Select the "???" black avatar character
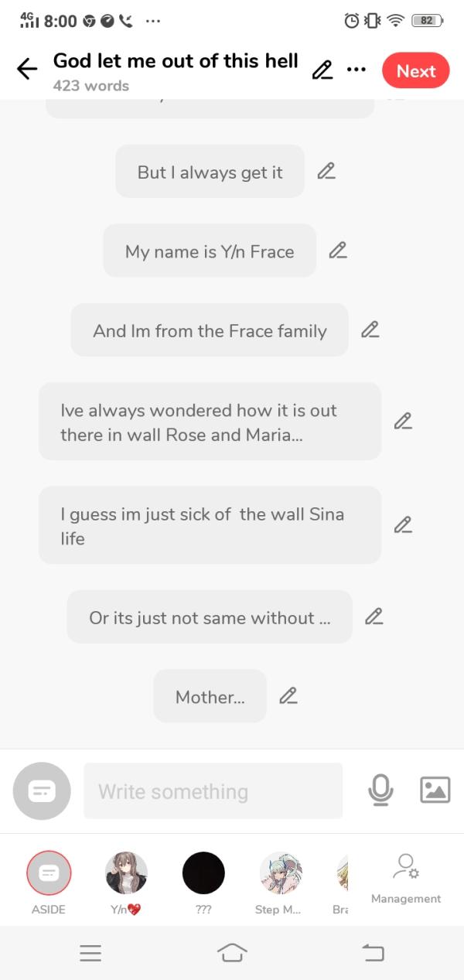The height and width of the screenshot is (980, 464). pos(203,874)
